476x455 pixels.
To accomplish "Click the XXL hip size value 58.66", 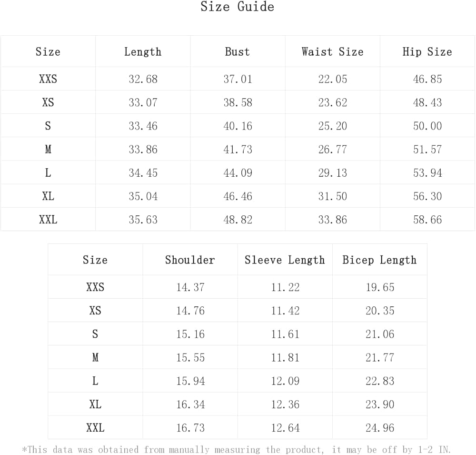I will point(427,220).
